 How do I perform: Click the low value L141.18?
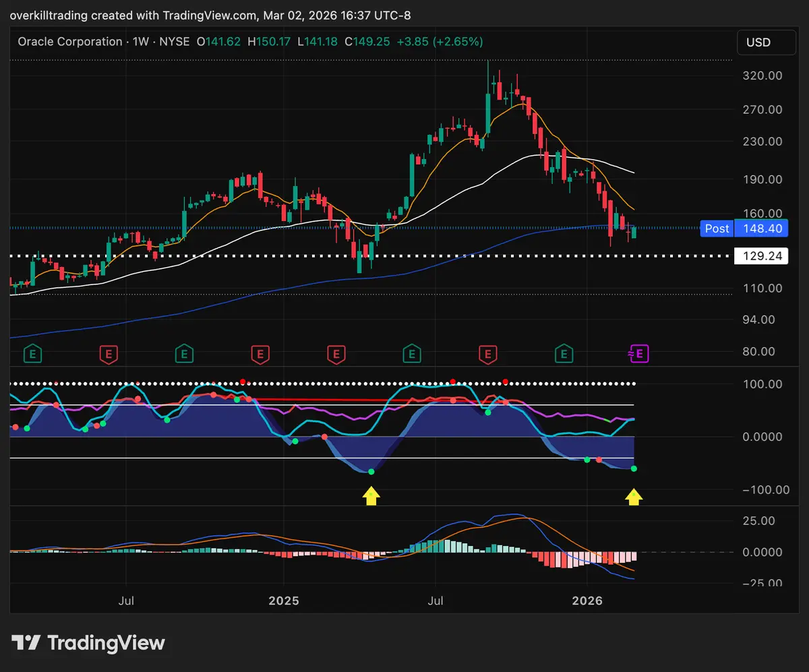(317, 42)
